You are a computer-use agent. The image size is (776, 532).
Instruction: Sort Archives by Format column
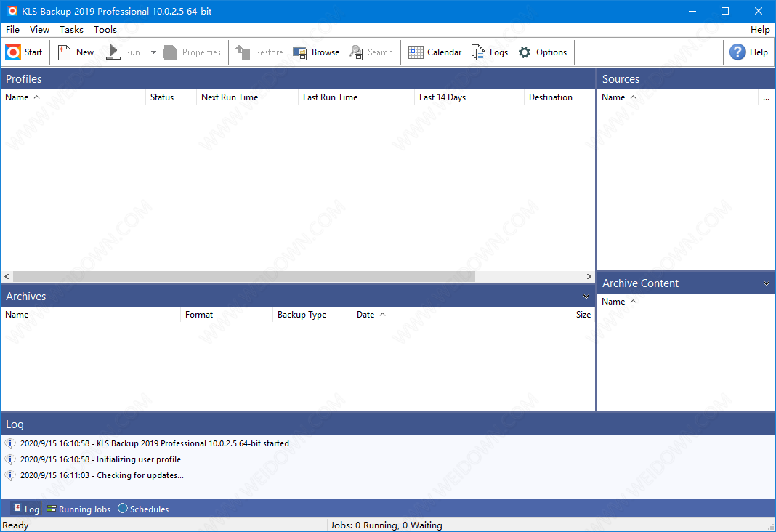click(x=227, y=315)
